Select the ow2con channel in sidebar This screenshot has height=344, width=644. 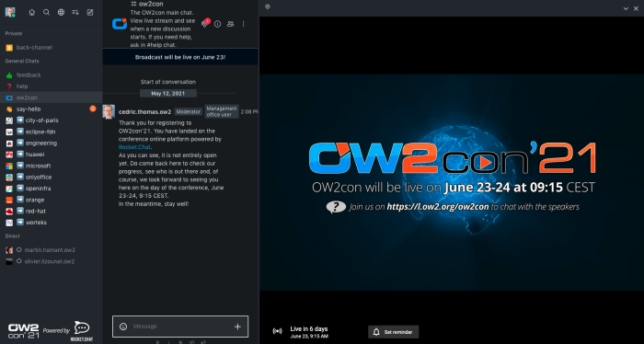click(x=51, y=97)
